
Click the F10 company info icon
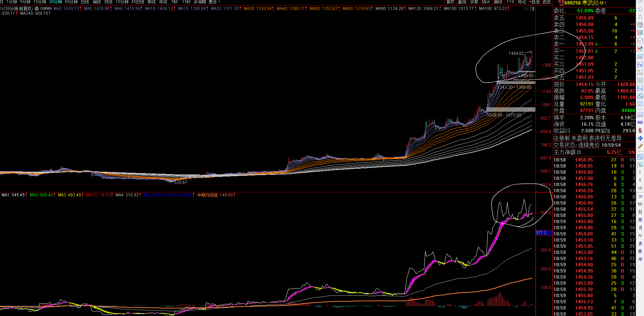coord(640,64)
